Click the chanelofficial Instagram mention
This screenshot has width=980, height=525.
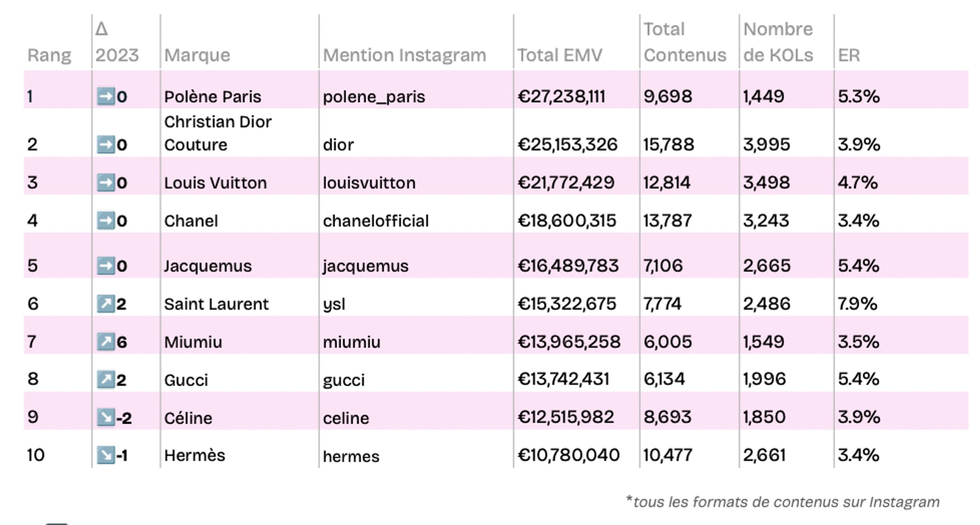click(375, 221)
